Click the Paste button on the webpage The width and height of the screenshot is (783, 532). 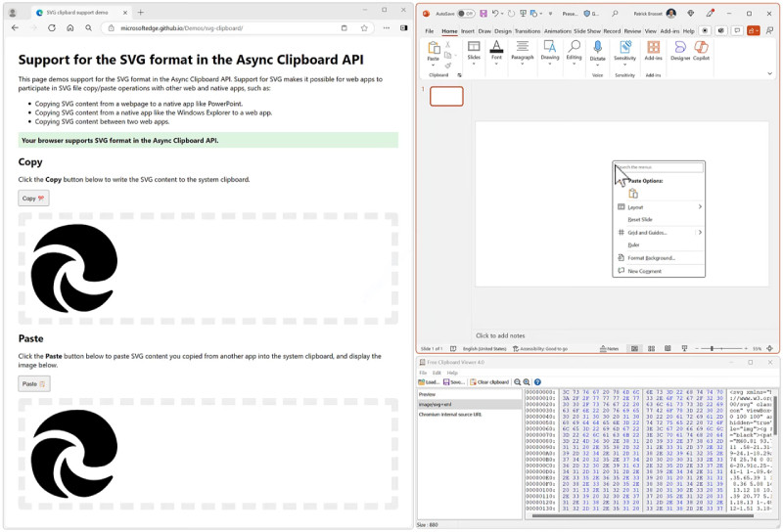coord(33,383)
